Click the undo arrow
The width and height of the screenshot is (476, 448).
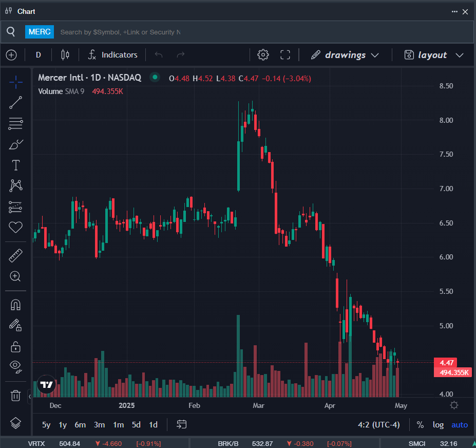[159, 54]
